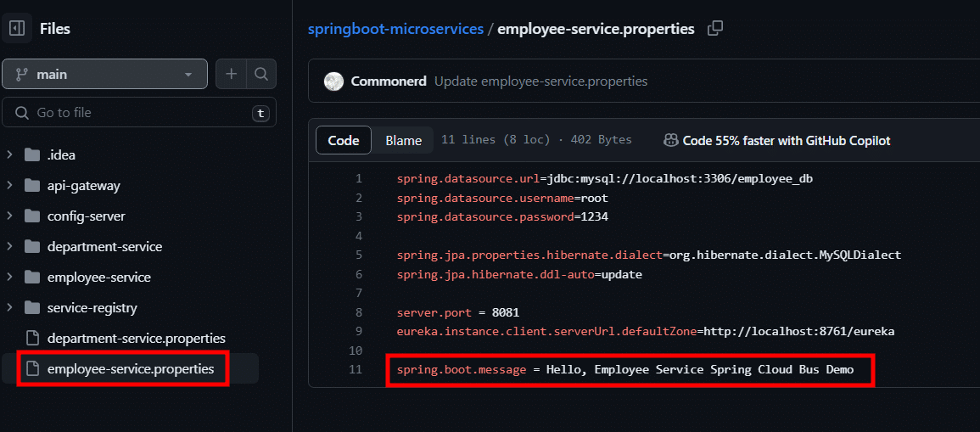The height and width of the screenshot is (432, 980).
Task: Expand the .idea folder chevron
Action: 9,154
